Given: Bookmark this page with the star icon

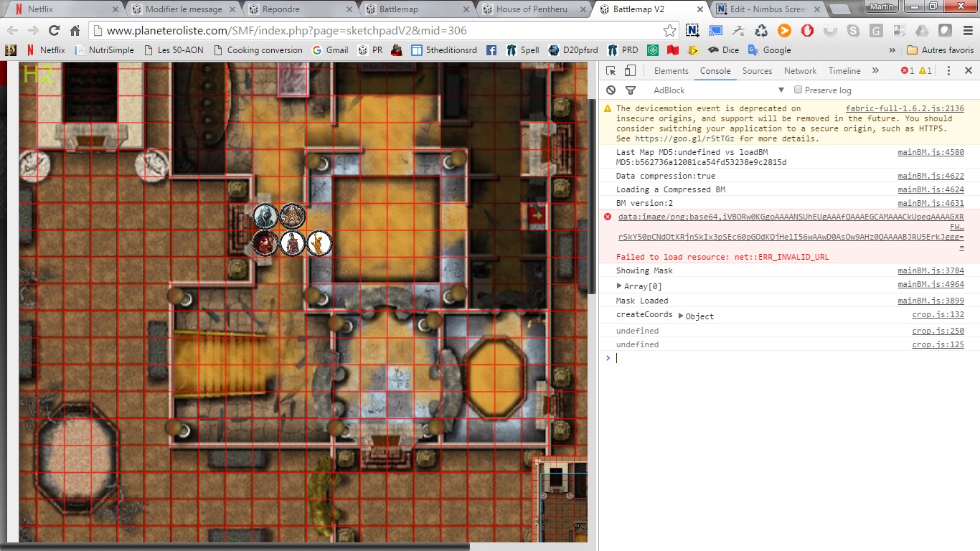Looking at the screenshot, I should click(669, 31).
